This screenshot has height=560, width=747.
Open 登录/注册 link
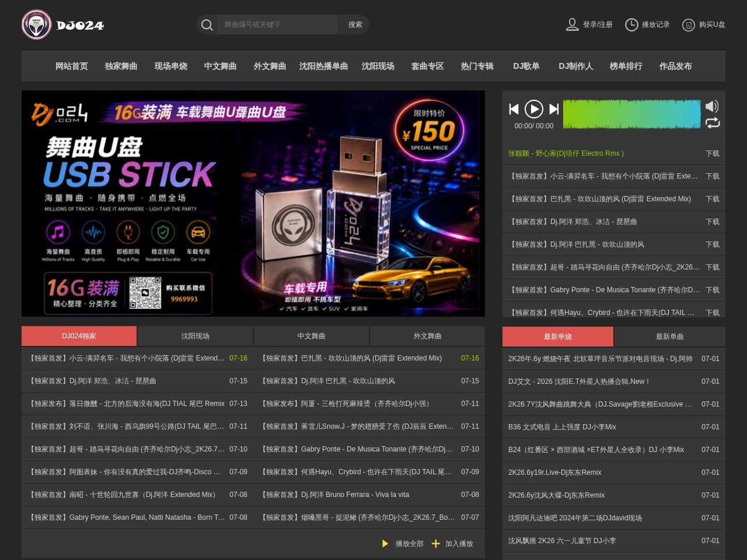598,24
